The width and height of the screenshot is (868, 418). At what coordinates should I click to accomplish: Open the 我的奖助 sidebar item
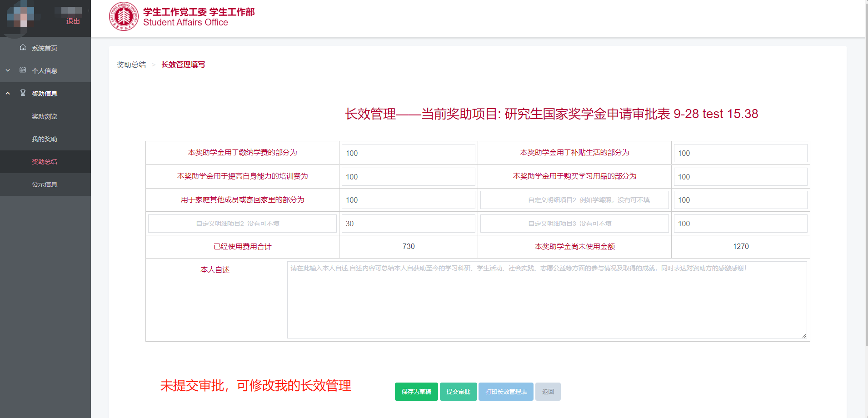coord(45,139)
